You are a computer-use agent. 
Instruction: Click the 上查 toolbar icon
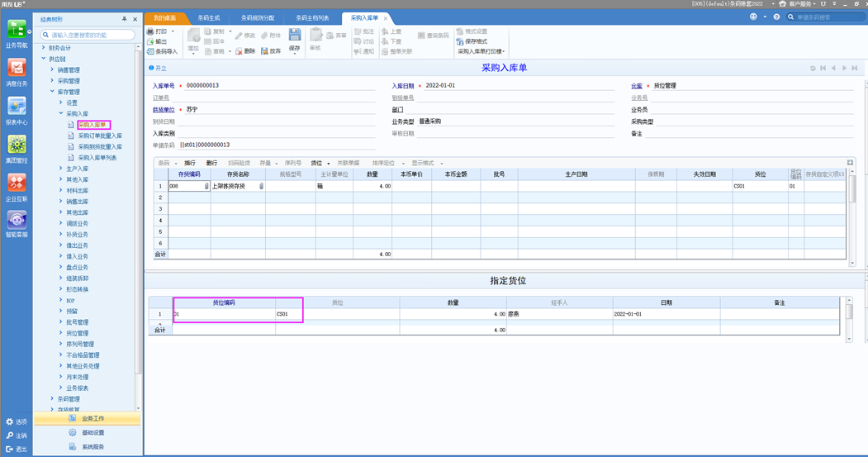pos(385,31)
